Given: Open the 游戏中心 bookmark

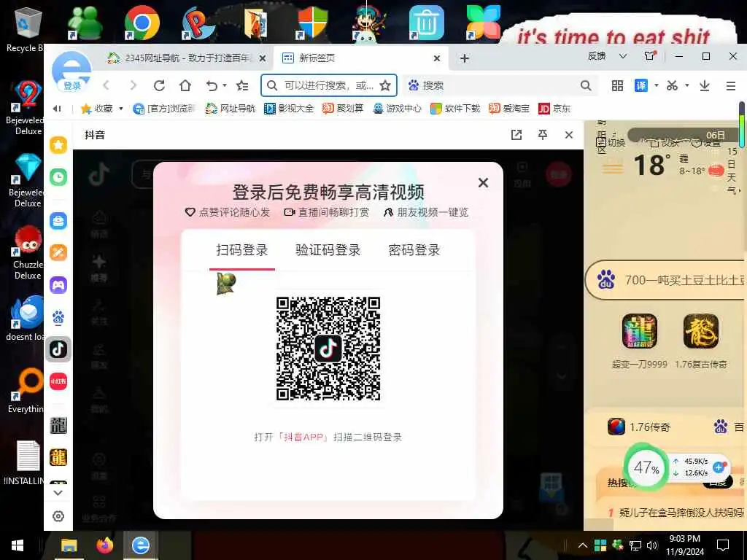Looking at the screenshot, I should [398, 109].
